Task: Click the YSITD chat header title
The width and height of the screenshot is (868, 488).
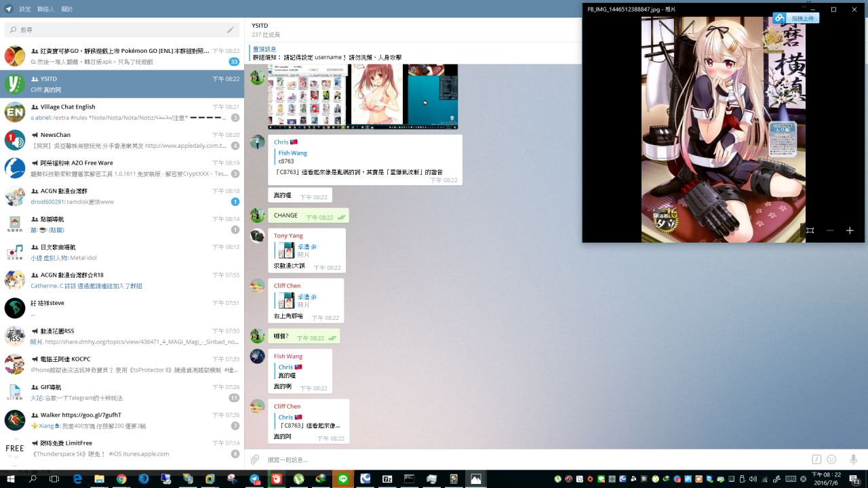Action: 260,26
